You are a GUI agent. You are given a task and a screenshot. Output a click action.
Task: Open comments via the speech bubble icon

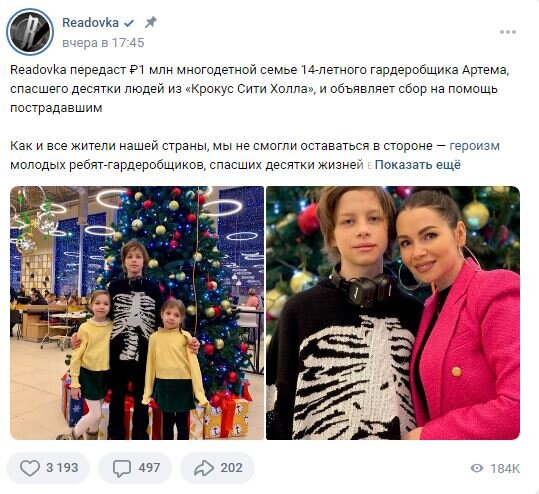(122, 468)
